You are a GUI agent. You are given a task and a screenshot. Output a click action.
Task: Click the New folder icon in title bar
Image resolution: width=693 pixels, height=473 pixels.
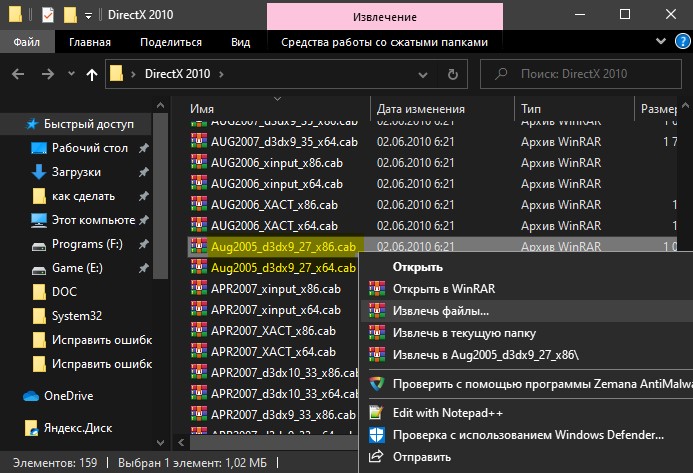pyautogui.click(x=70, y=15)
